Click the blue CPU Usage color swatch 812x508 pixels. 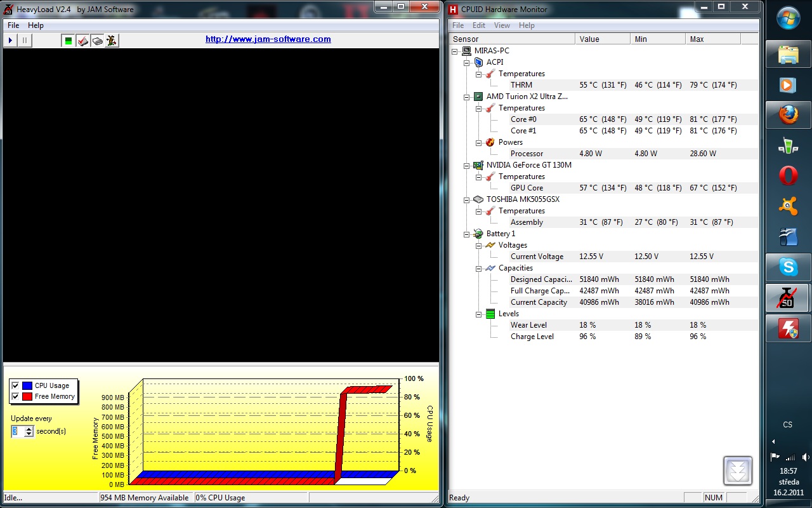[x=27, y=385]
